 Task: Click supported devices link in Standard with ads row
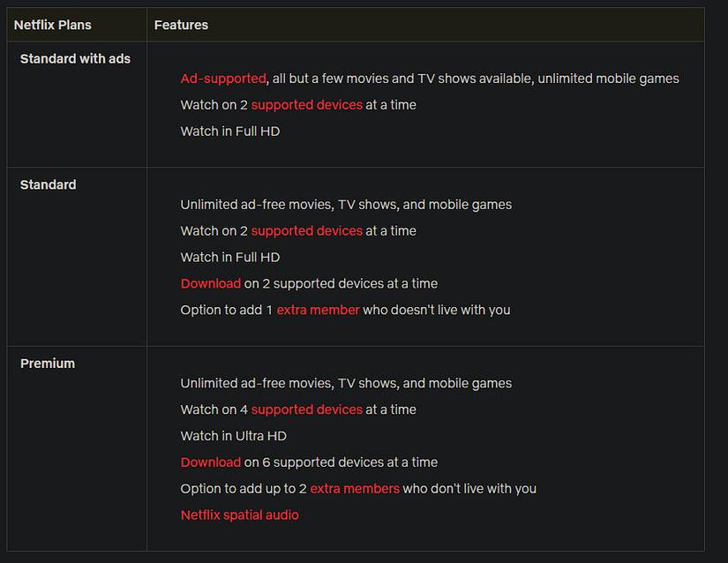click(x=306, y=105)
